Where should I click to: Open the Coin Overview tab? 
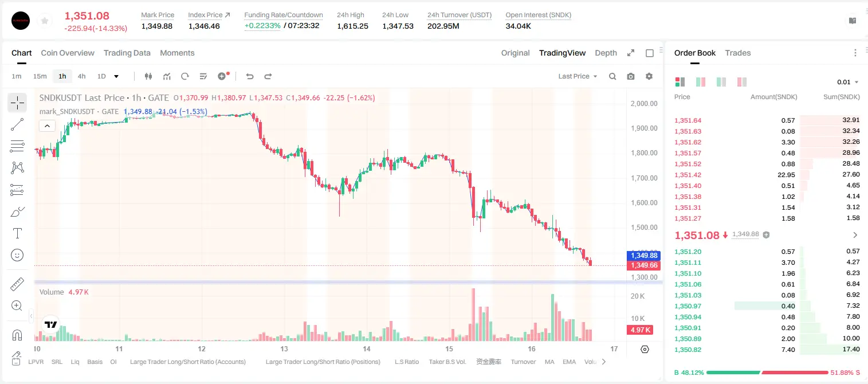[x=68, y=53]
